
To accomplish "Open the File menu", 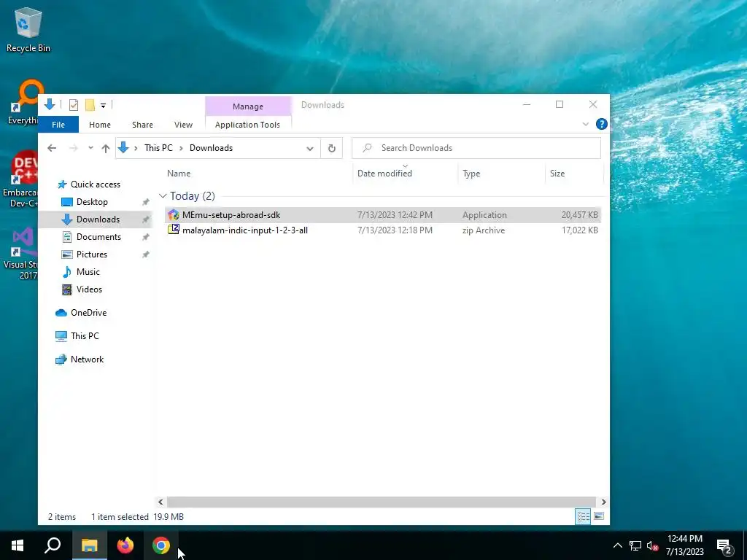I will (58, 125).
